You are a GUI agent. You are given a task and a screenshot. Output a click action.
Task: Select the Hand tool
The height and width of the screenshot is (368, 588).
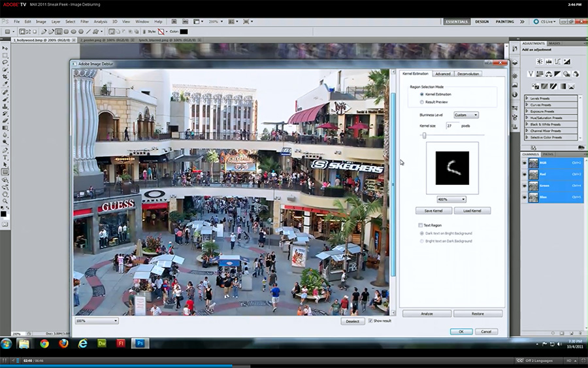click(5, 194)
